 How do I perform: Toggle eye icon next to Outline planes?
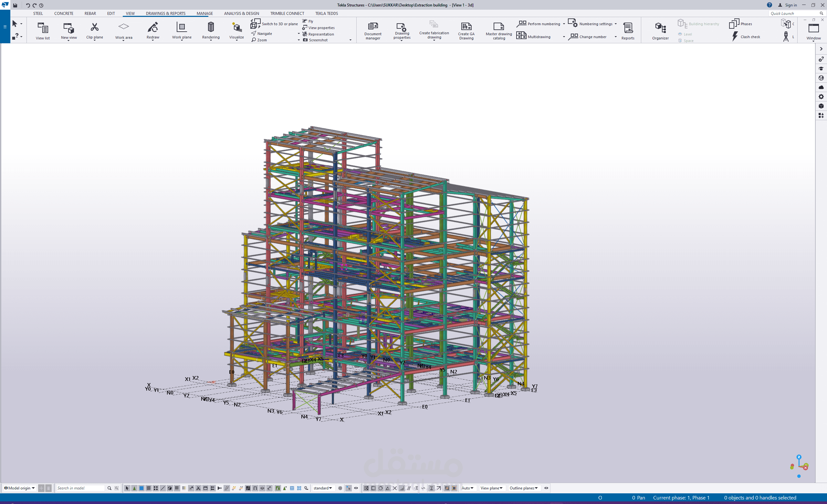[x=546, y=488]
